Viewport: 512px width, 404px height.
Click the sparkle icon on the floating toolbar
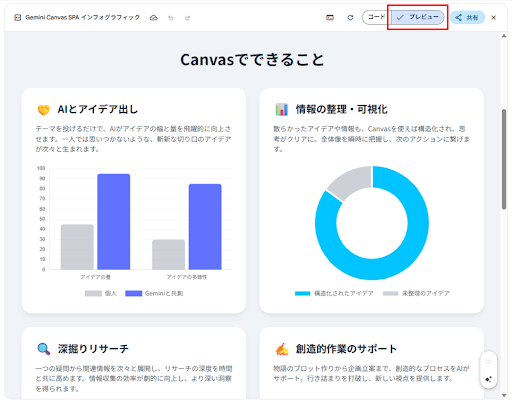488,379
